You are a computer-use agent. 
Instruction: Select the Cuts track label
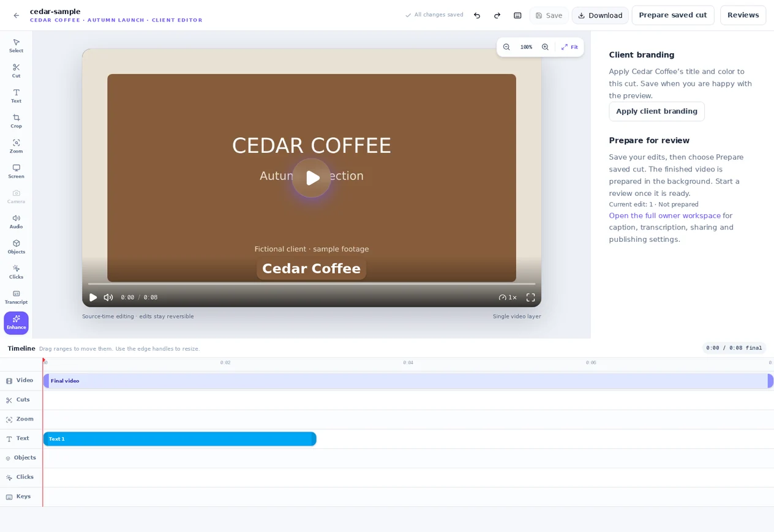(23, 400)
